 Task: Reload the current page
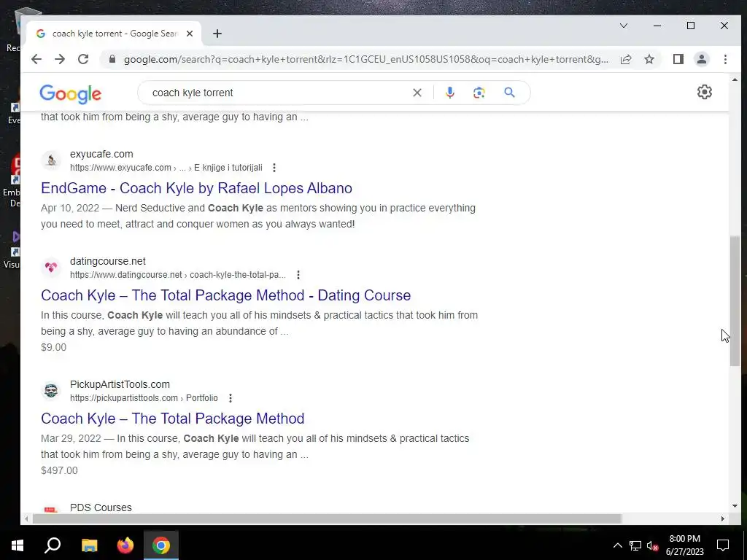pyautogui.click(x=83, y=59)
